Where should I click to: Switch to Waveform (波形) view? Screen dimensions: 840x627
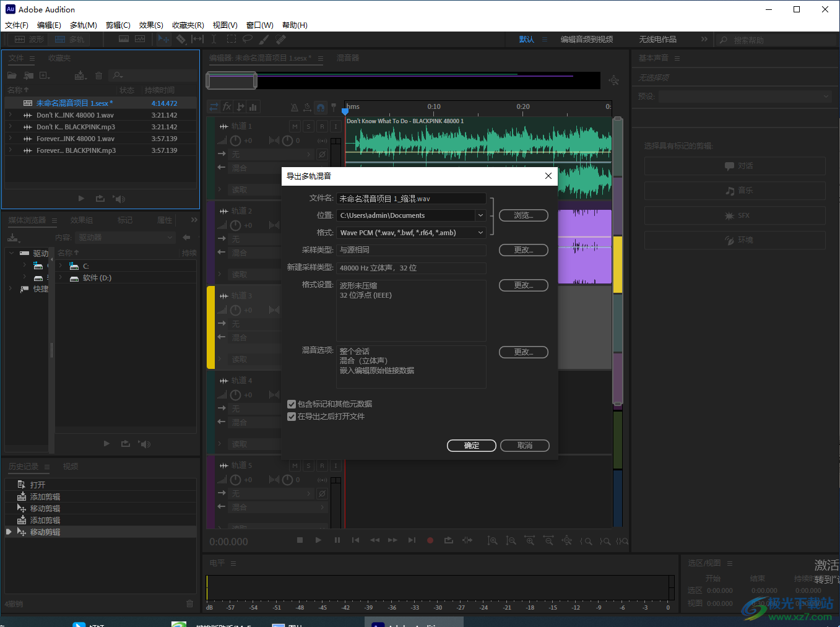pyautogui.click(x=29, y=39)
